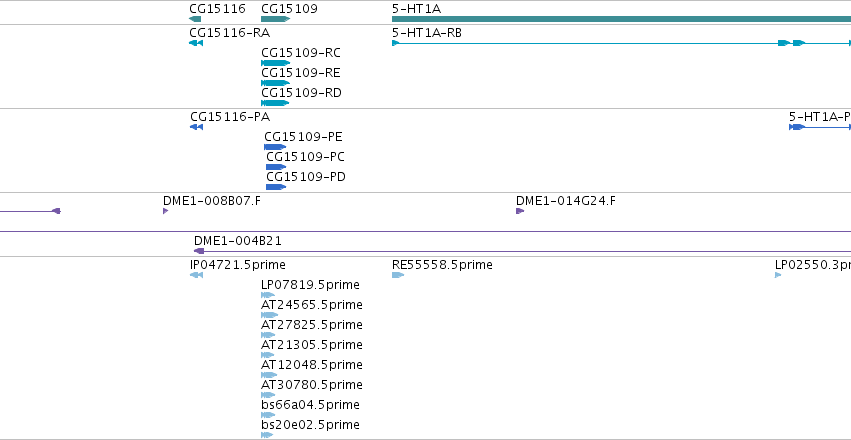Select the long 5-HT1A gene bar
Image resolution: width=851 pixels, height=440 pixels.
coord(621,19)
